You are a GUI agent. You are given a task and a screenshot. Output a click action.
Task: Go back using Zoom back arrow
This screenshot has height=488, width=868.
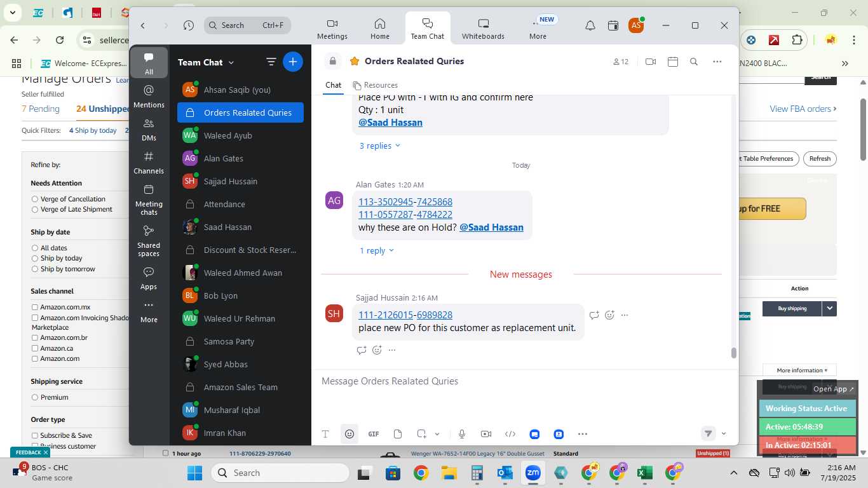tap(143, 25)
